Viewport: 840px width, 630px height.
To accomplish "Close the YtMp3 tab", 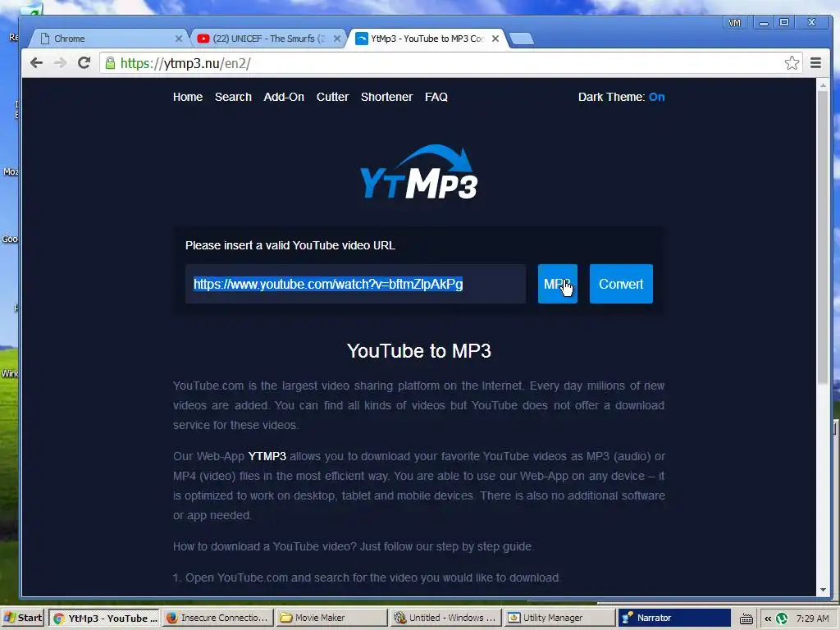I will click(495, 39).
